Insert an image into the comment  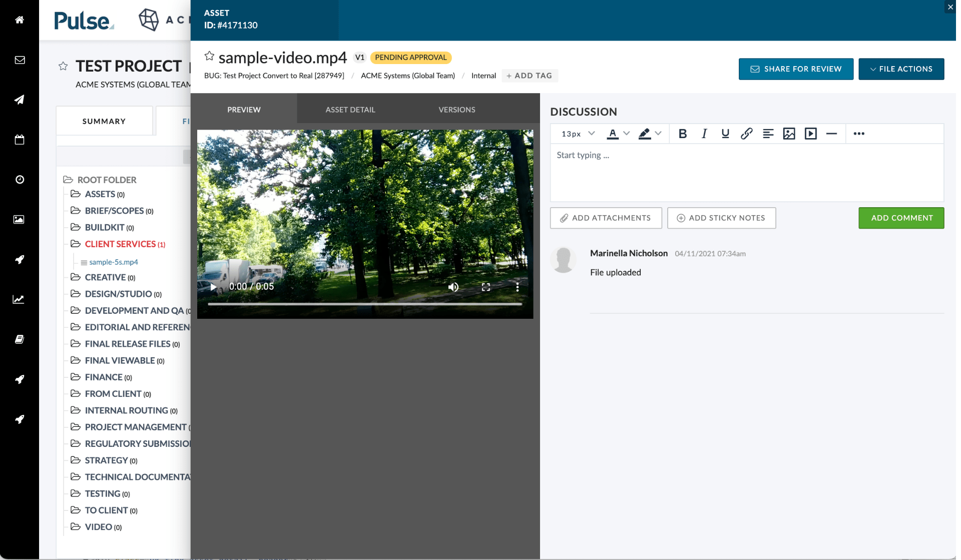[789, 134]
